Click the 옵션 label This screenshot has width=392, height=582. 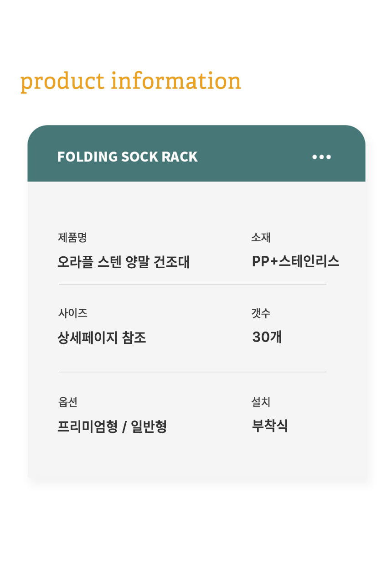tap(67, 402)
